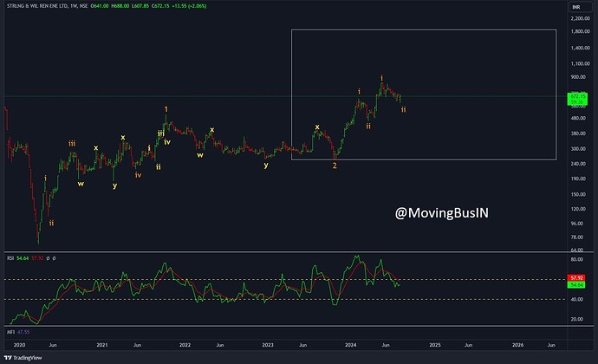Select the orange wave label 2

tap(335, 165)
